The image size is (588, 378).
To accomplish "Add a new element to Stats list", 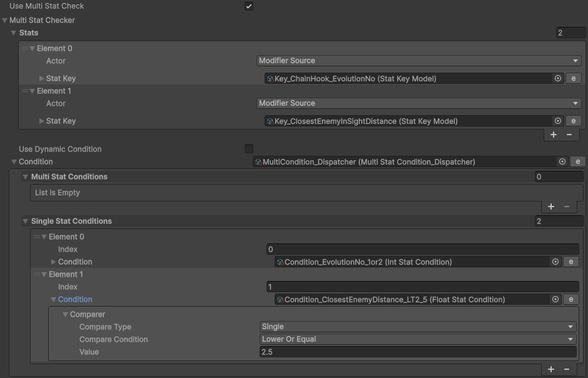I will pyautogui.click(x=554, y=135).
